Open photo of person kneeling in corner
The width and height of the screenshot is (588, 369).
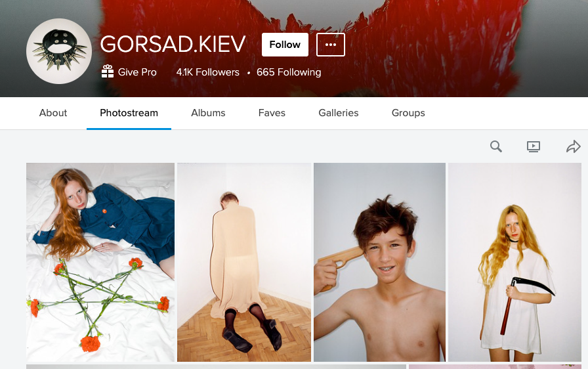(244, 262)
